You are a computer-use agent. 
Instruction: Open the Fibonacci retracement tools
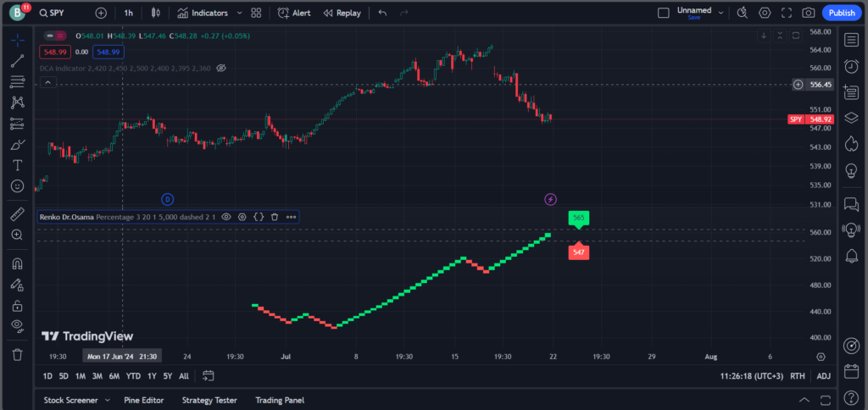(x=18, y=82)
